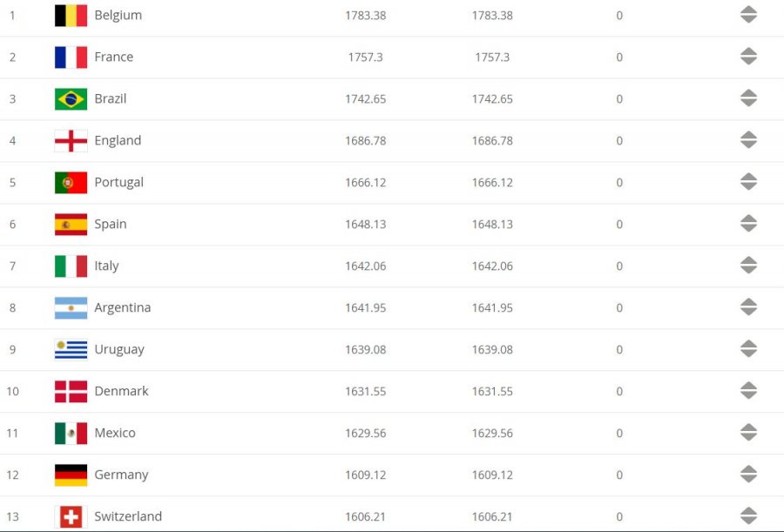Toggle the up-down arrow for Italy

(x=748, y=266)
